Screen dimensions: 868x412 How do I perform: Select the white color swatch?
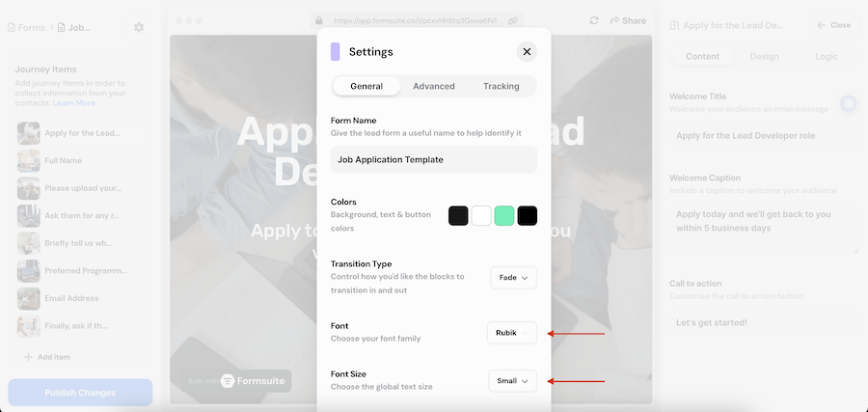coord(481,216)
